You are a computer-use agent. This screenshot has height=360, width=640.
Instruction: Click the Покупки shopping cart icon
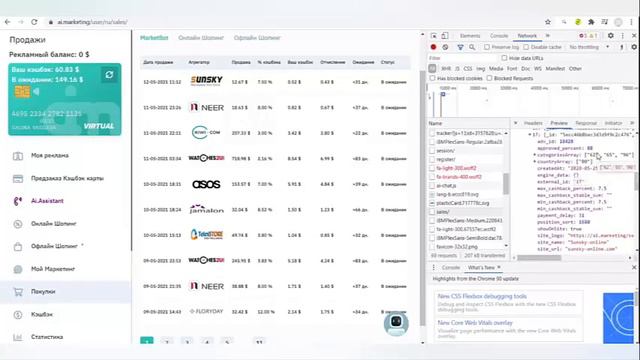18,292
